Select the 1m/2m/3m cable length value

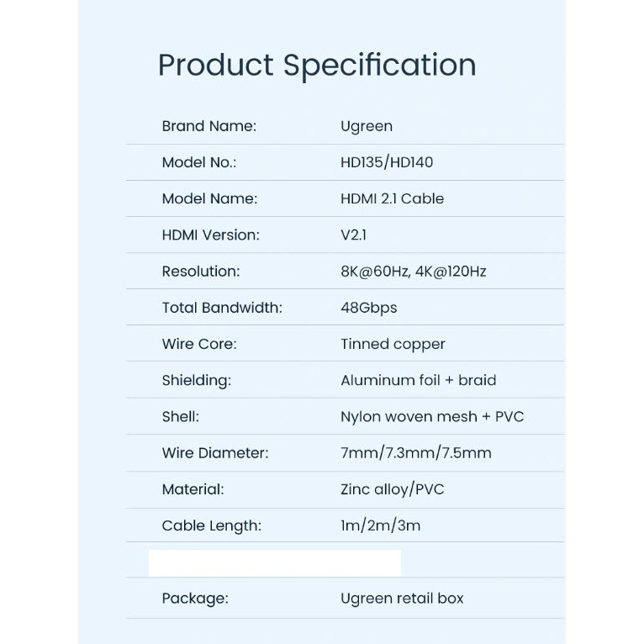[x=381, y=525]
